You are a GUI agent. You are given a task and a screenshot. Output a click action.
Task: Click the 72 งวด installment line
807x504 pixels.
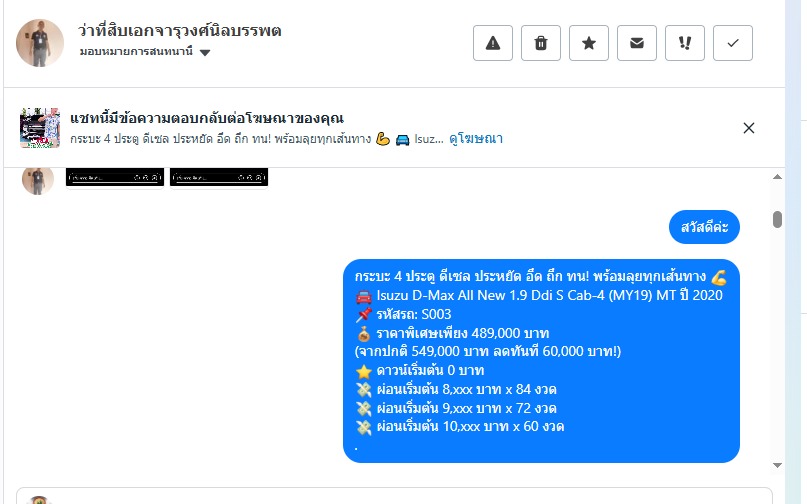455,408
